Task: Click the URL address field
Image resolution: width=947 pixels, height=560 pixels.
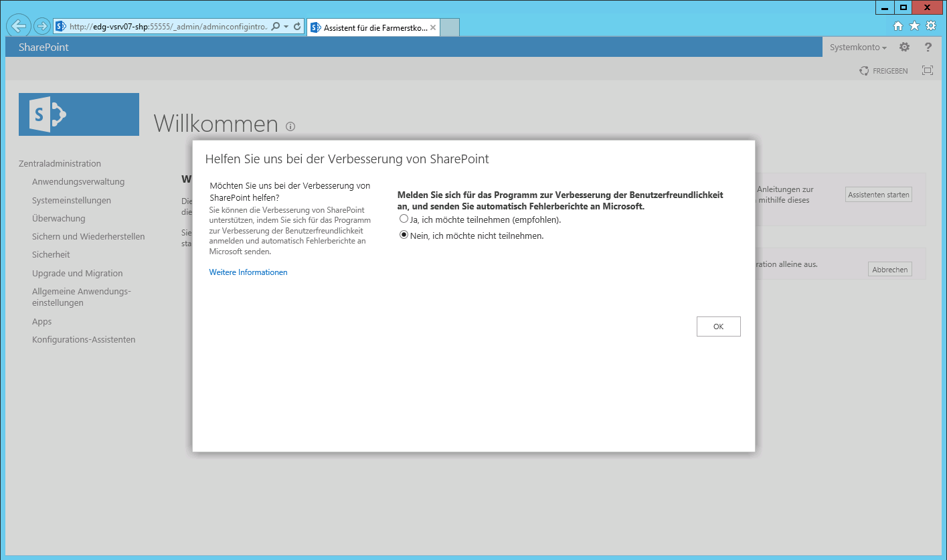Action: coord(167,27)
